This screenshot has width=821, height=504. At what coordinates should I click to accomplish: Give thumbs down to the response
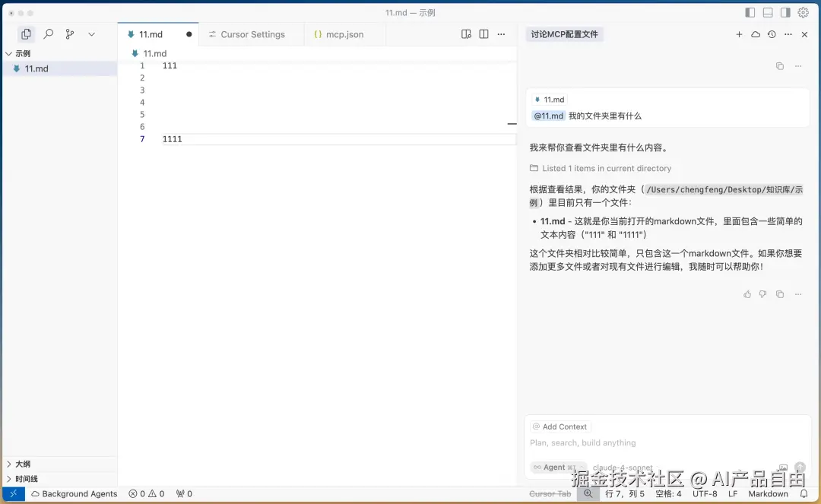(763, 294)
